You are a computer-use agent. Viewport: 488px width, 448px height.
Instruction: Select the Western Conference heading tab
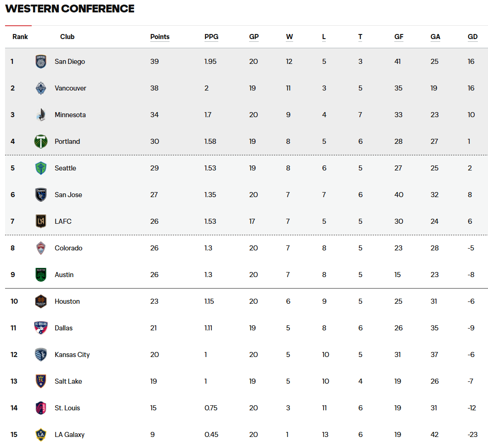[70, 9]
